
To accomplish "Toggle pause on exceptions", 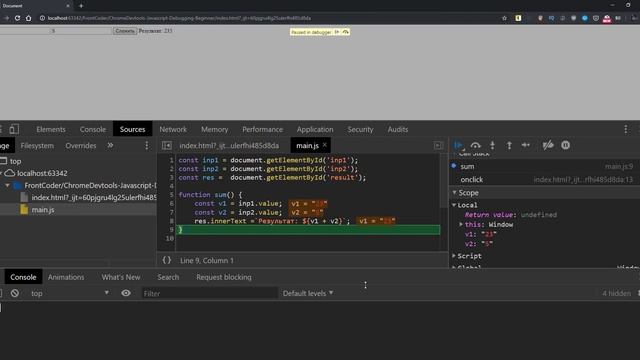I will click(565, 145).
